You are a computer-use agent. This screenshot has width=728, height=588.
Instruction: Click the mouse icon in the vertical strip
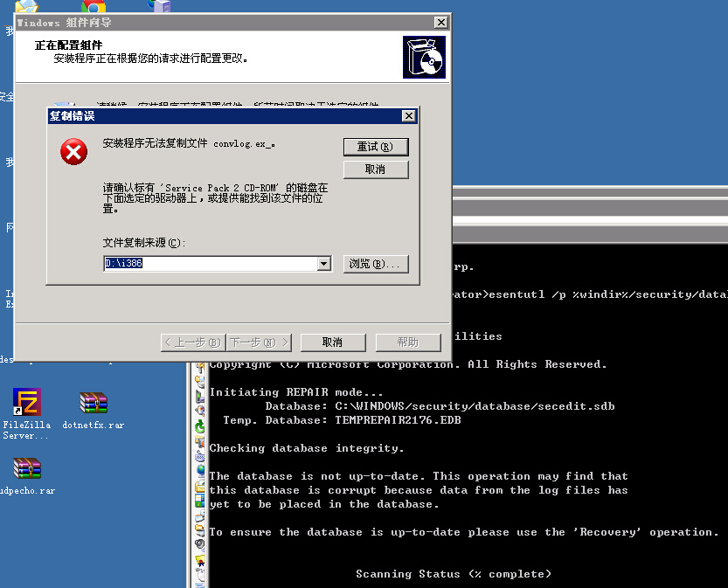tap(200, 577)
